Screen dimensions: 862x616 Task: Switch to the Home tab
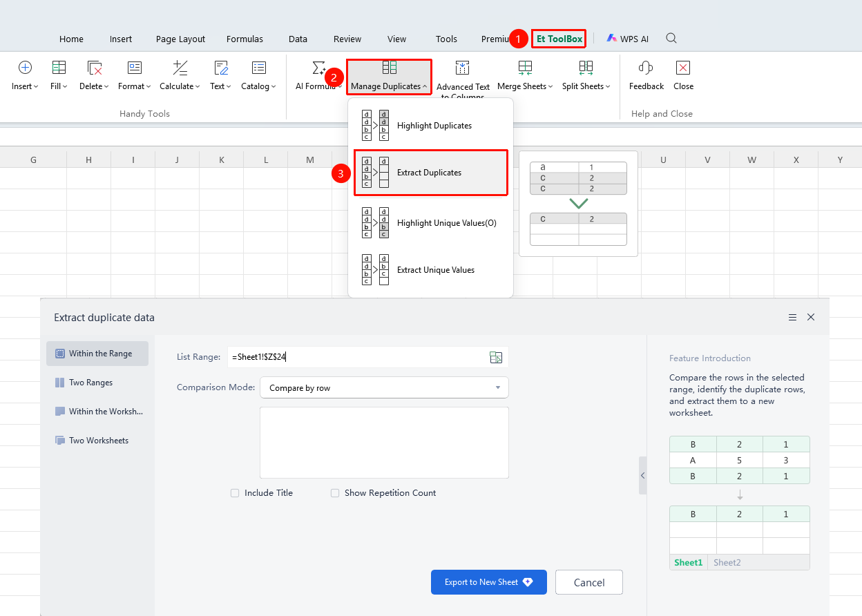click(71, 39)
